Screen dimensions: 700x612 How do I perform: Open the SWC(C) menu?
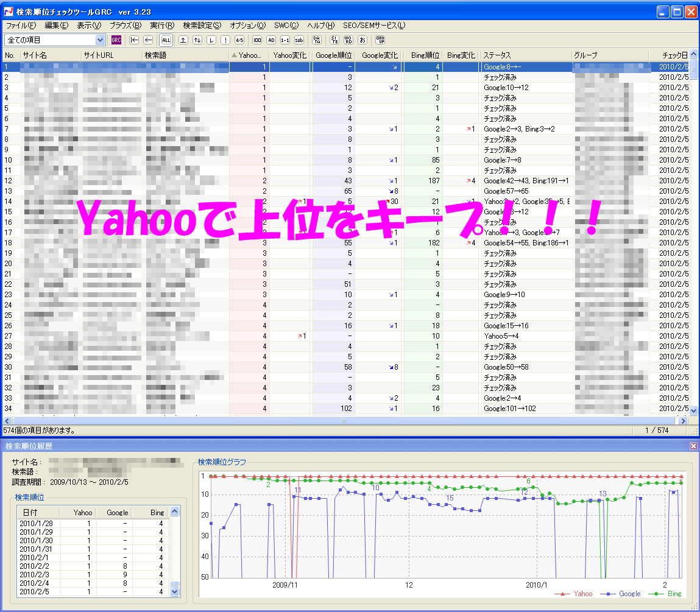[286, 26]
